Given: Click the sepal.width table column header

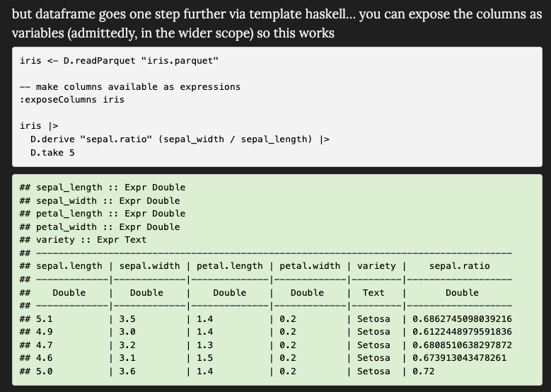Looking at the screenshot, I should click(149, 266).
